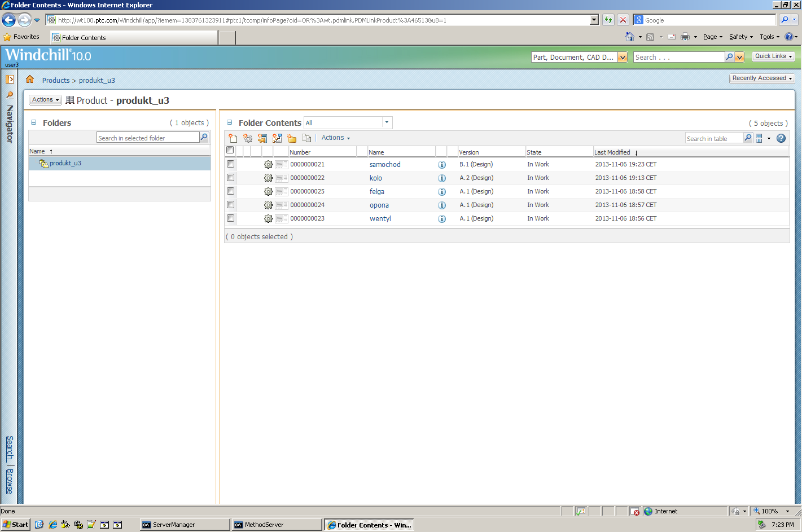Open info page icon for opona
The width and height of the screenshot is (802, 532).
(442, 205)
